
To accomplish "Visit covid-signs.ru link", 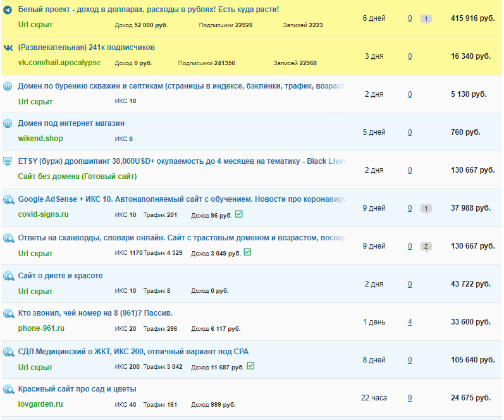I will click(x=44, y=214).
